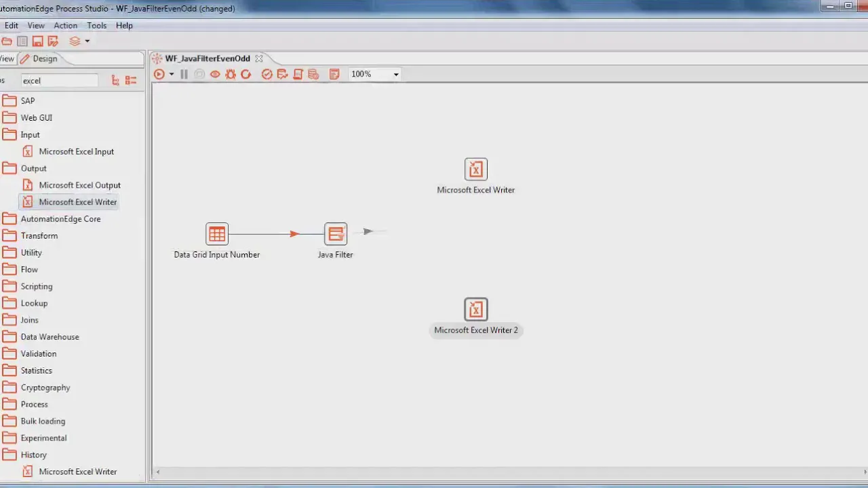Image resolution: width=868 pixels, height=488 pixels.
Task: Select the Microsoft Excel Writer step on canvas
Action: click(476, 169)
